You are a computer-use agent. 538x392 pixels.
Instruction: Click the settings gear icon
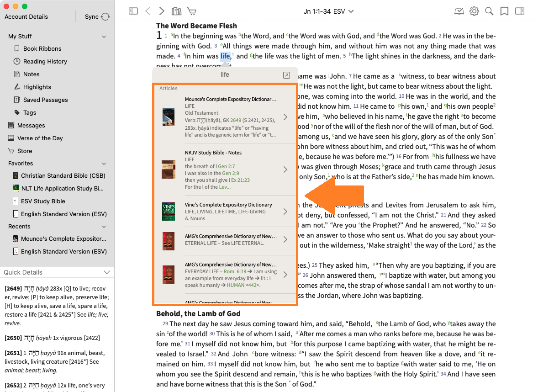click(474, 11)
